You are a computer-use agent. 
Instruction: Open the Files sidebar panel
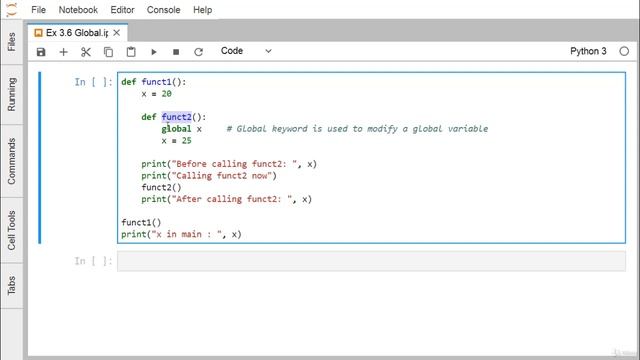coord(11,42)
